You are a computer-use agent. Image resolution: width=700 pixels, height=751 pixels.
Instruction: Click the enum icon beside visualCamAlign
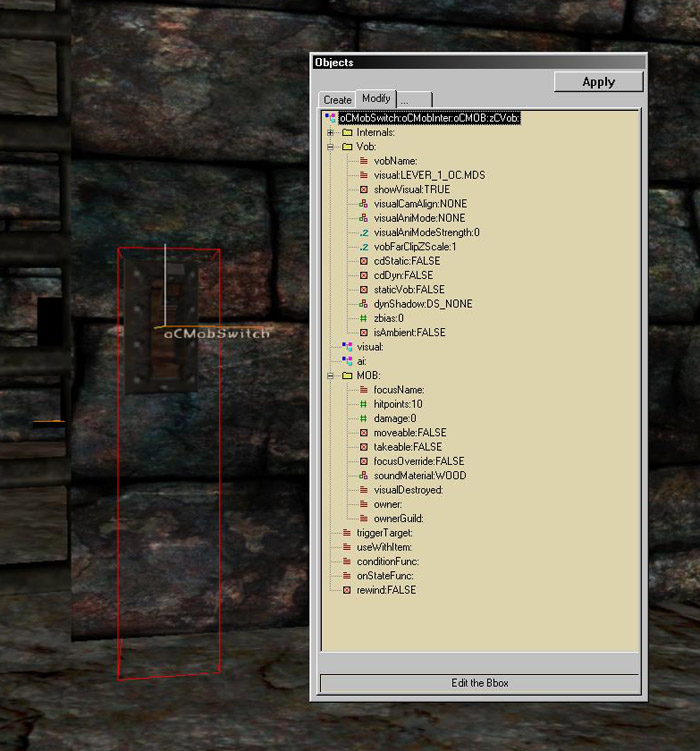pyautogui.click(x=364, y=203)
